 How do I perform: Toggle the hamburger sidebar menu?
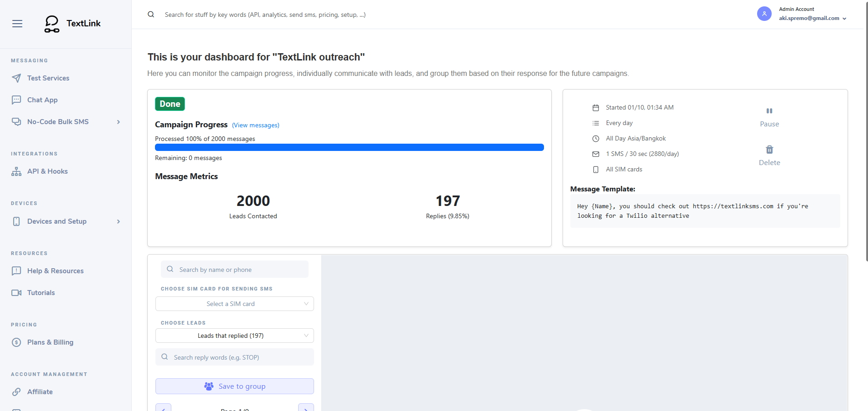point(17,24)
